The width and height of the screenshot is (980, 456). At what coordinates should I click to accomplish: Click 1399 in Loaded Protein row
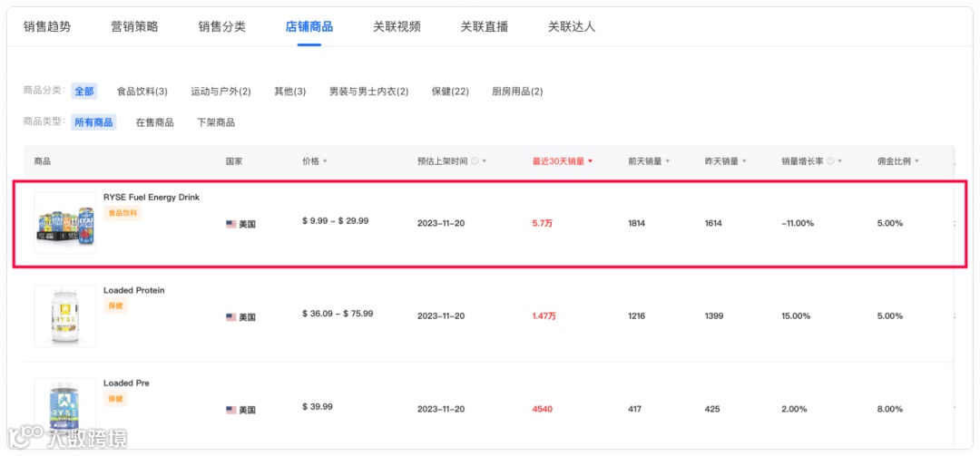coord(714,316)
